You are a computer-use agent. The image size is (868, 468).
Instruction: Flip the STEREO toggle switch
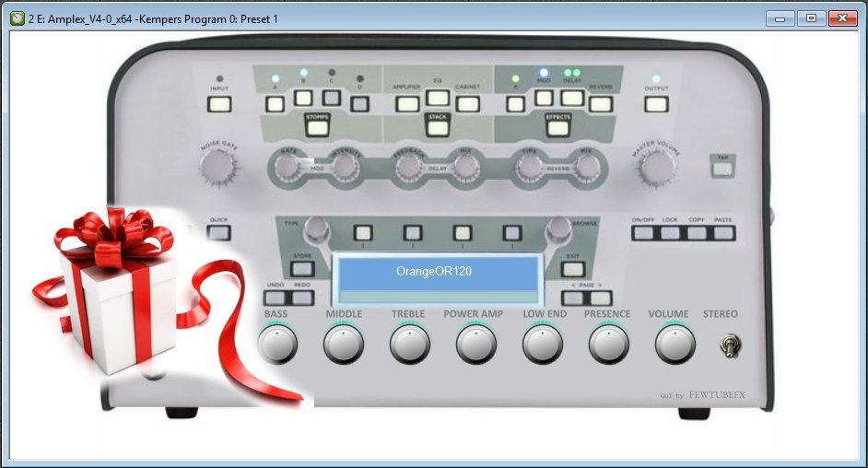click(x=730, y=345)
